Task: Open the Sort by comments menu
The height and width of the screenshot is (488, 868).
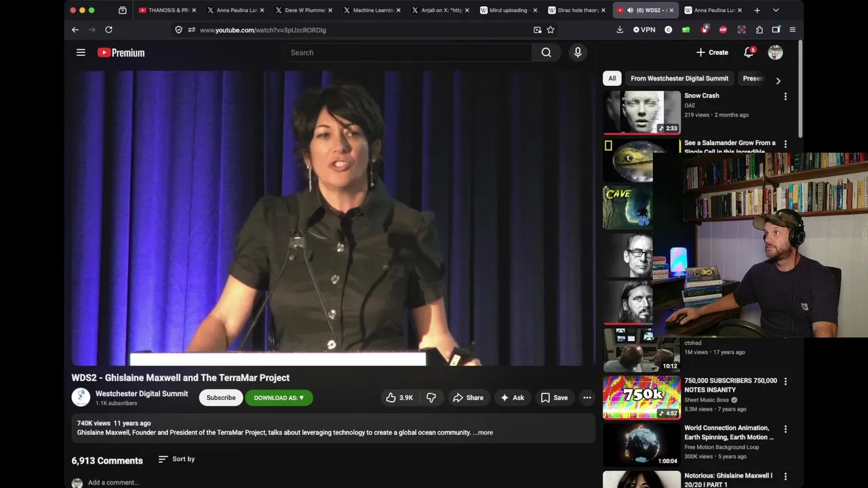Action: tap(176, 459)
